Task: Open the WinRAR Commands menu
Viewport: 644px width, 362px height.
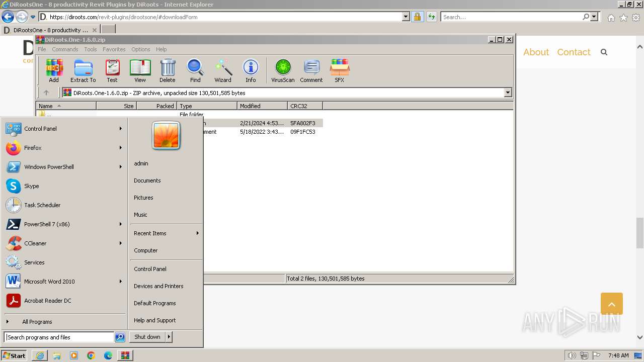Action: (65, 49)
